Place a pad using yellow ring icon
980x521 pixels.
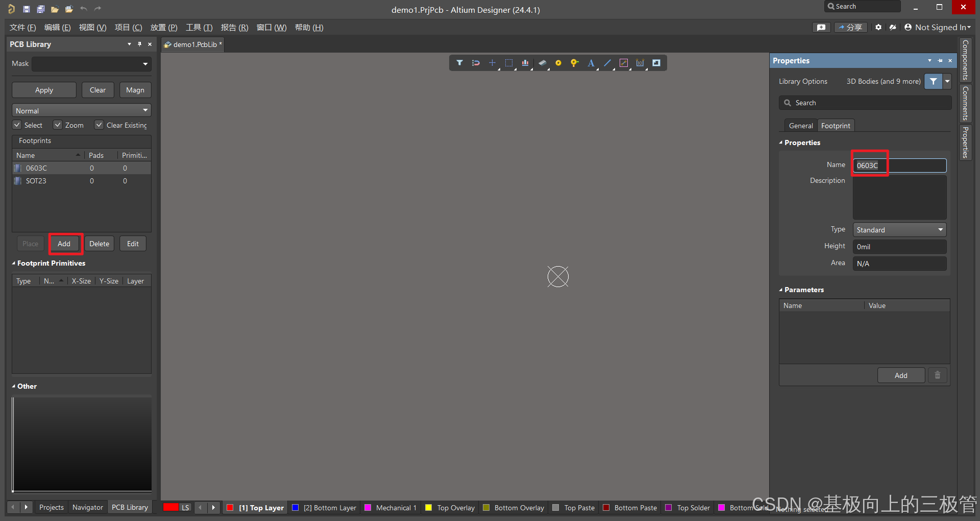pyautogui.click(x=558, y=63)
